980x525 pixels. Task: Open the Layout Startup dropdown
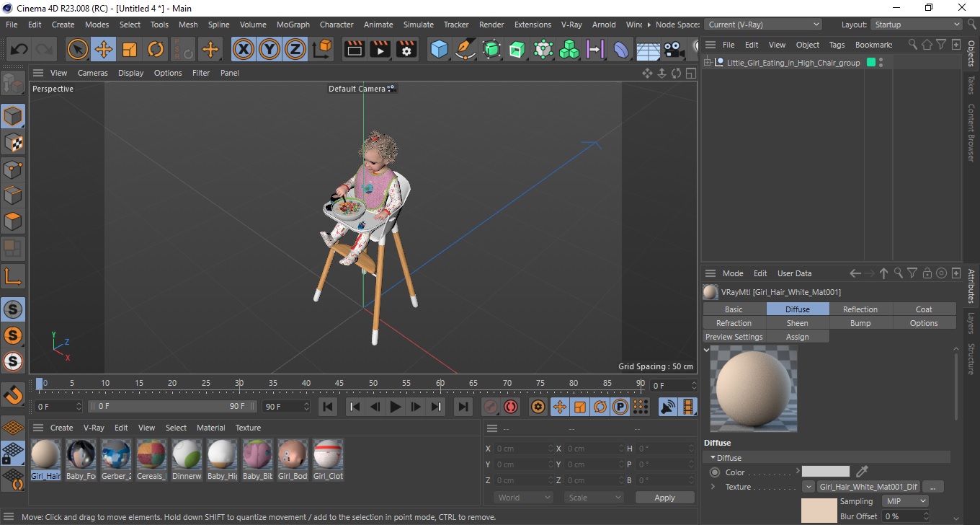tap(916, 25)
